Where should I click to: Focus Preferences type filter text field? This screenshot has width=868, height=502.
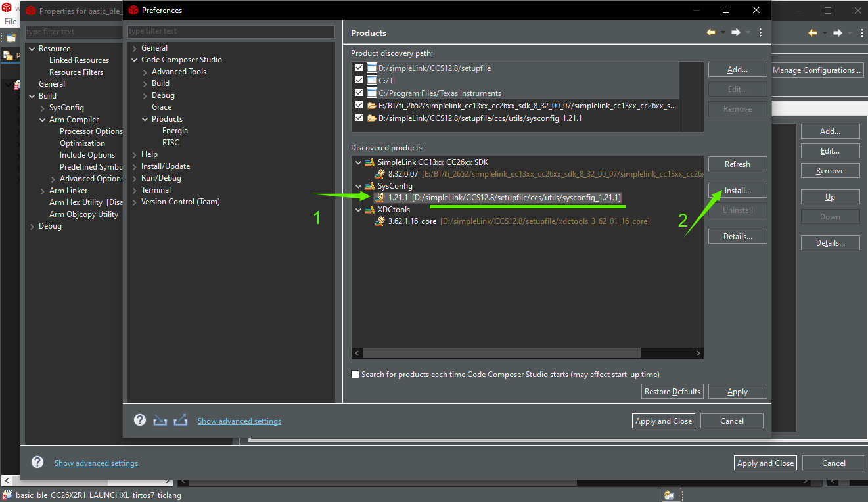pyautogui.click(x=231, y=31)
